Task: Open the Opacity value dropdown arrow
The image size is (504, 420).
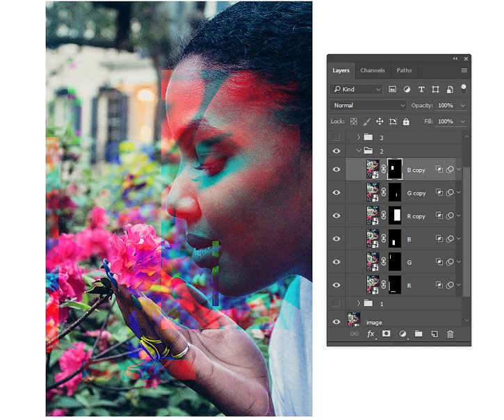Action: pyautogui.click(x=462, y=106)
